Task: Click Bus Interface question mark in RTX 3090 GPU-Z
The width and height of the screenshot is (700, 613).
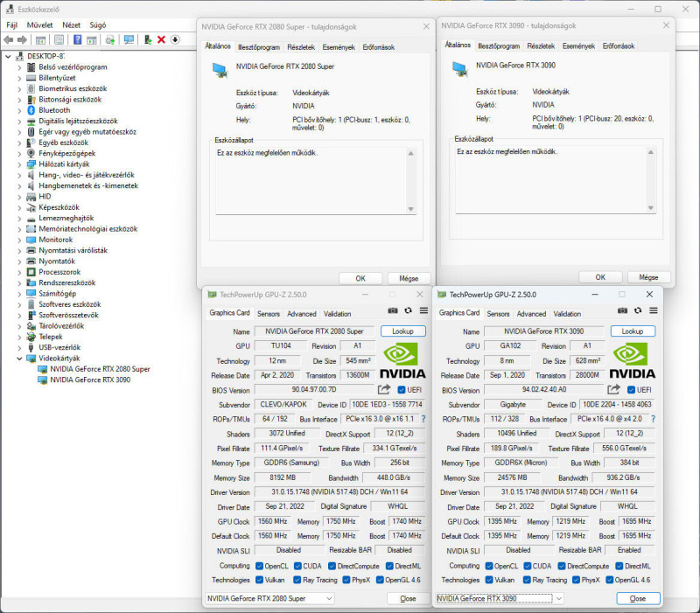Action: pyautogui.click(x=654, y=419)
